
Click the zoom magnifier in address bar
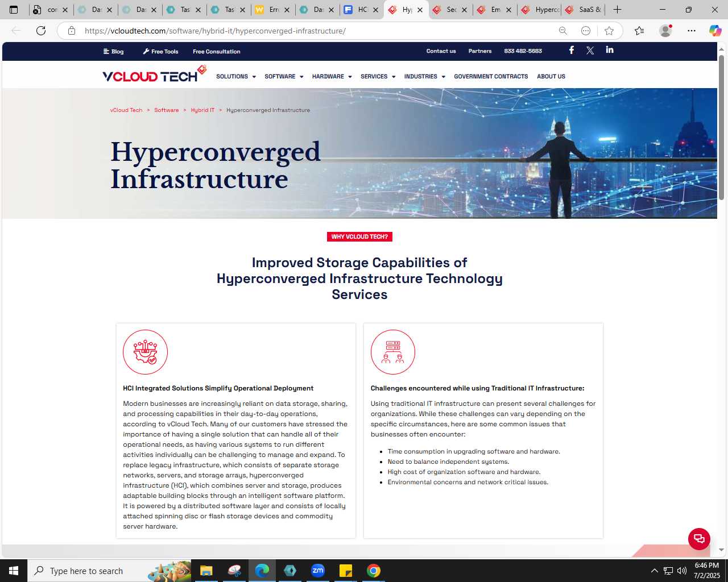pyautogui.click(x=563, y=31)
